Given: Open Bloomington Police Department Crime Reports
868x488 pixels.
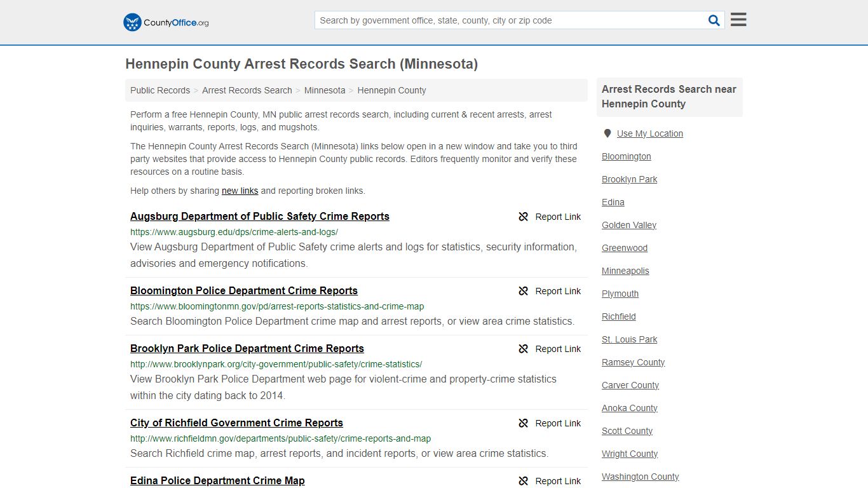Looking at the screenshot, I should 244,290.
